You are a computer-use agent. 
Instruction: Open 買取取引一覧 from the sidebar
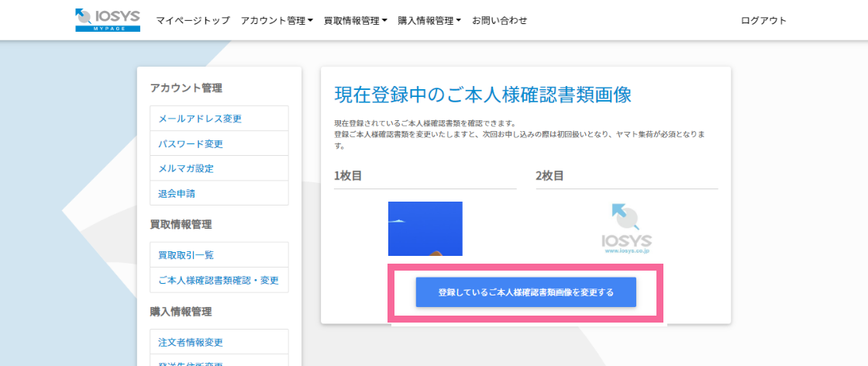(186, 255)
